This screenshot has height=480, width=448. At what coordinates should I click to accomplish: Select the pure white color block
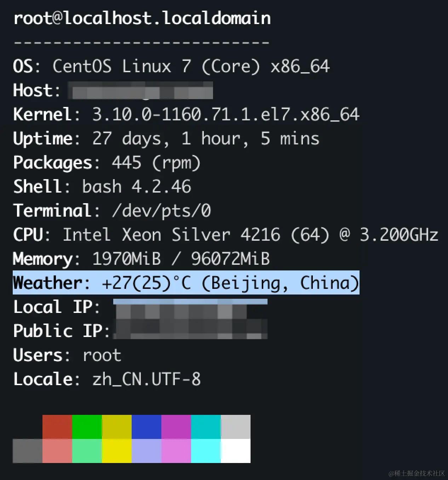coord(235,451)
